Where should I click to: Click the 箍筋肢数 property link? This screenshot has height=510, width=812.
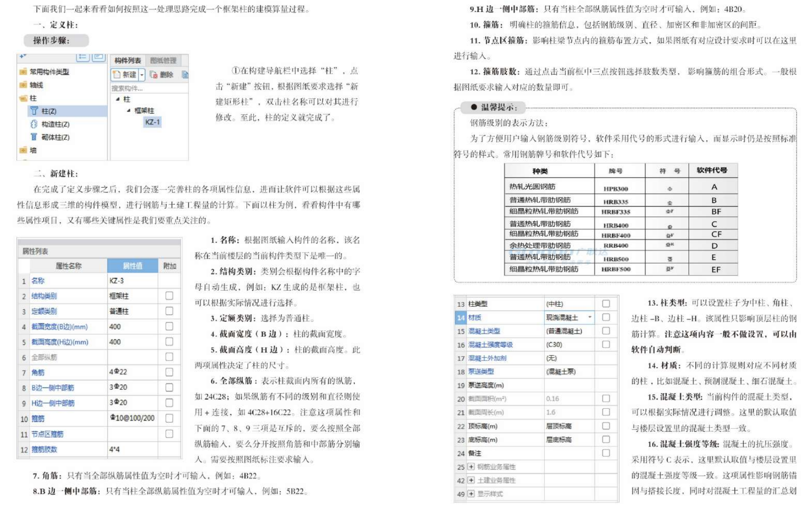pos(44,449)
